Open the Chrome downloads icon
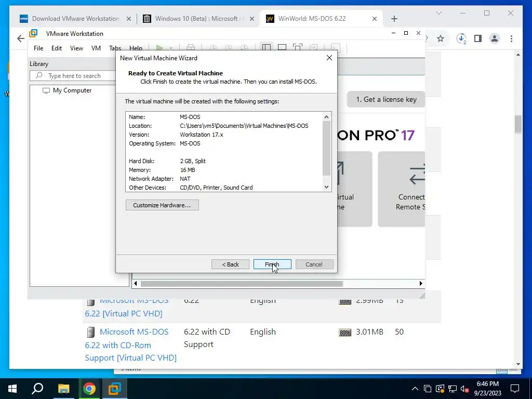Viewport: 532px width, 399px height. (461, 38)
